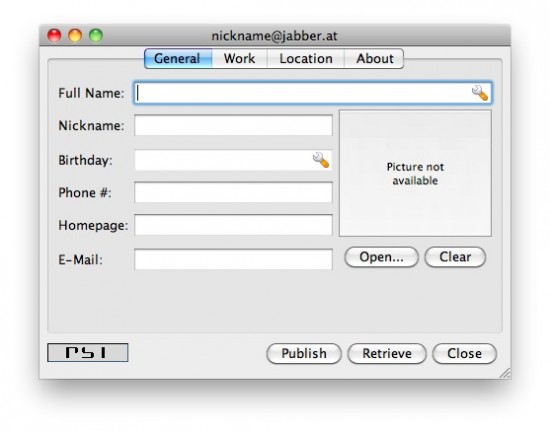Switch to the Location tab
This screenshot has width=550, height=433.
point(306,59)
